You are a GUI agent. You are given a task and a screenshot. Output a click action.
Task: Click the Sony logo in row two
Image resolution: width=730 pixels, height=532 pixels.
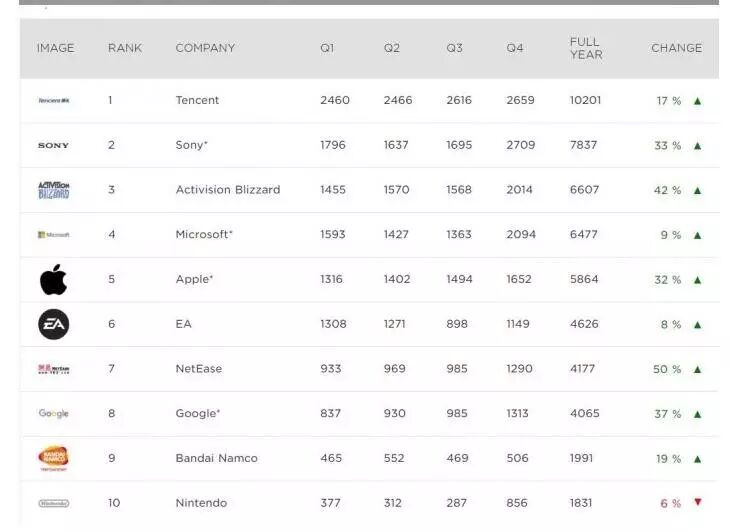(x=53, y=145)
